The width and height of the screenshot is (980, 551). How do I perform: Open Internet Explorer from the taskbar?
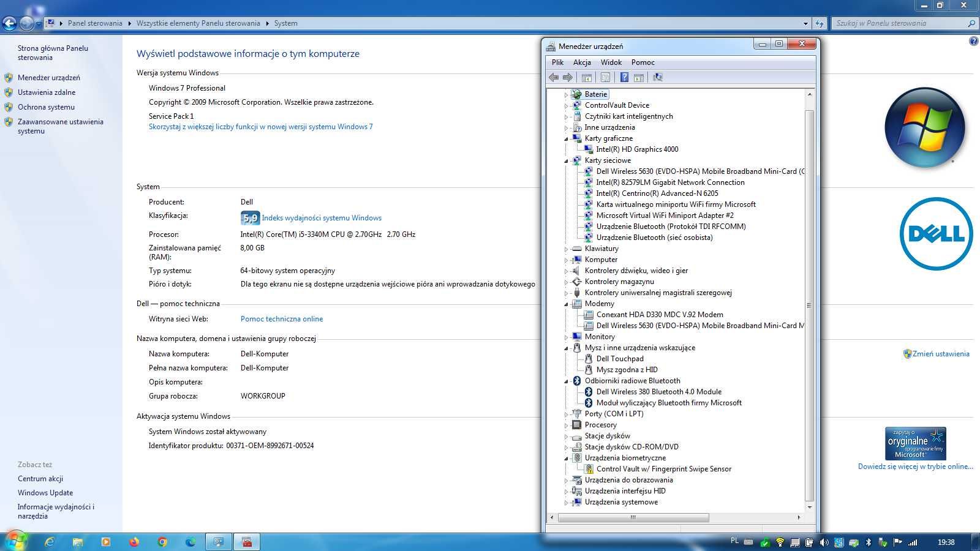click(50, 542)
